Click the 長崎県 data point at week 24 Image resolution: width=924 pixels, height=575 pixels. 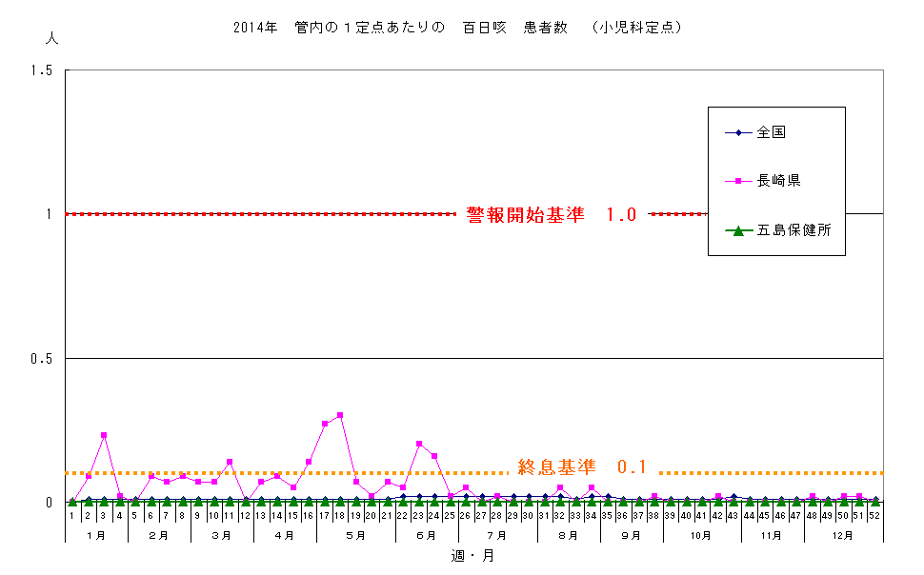(x=434, y=456)
